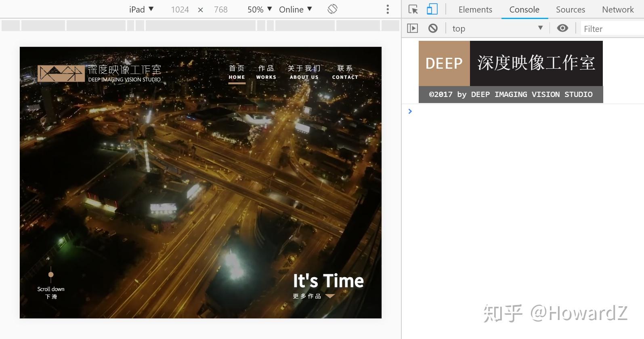Viewport: 644px width, 339px height.
Task: Clear the console with the ban icon
Action: [x=433, y=28]
